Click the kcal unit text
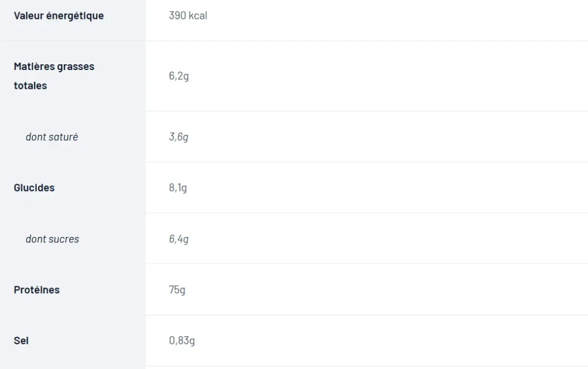Image resolution: width=588 pixels, height=369 pixels. 198,15
